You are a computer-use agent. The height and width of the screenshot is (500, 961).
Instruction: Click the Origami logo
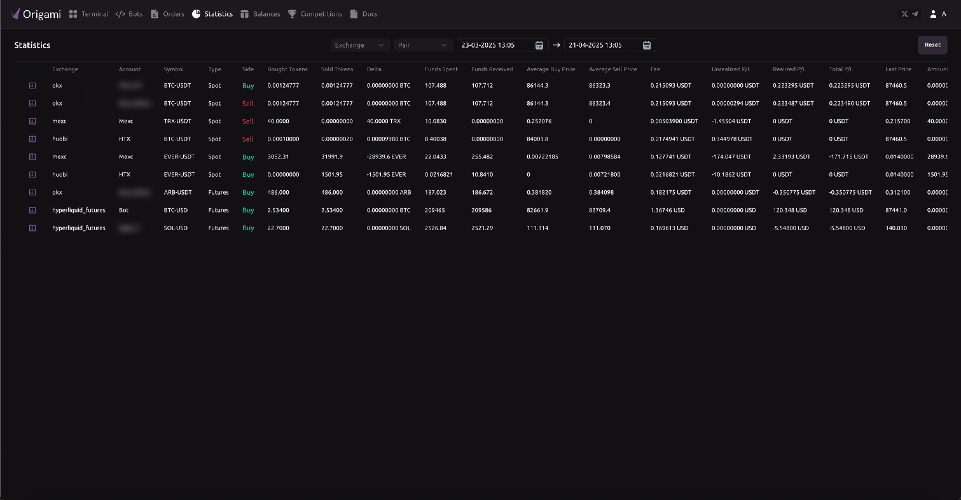coord(36,14)
